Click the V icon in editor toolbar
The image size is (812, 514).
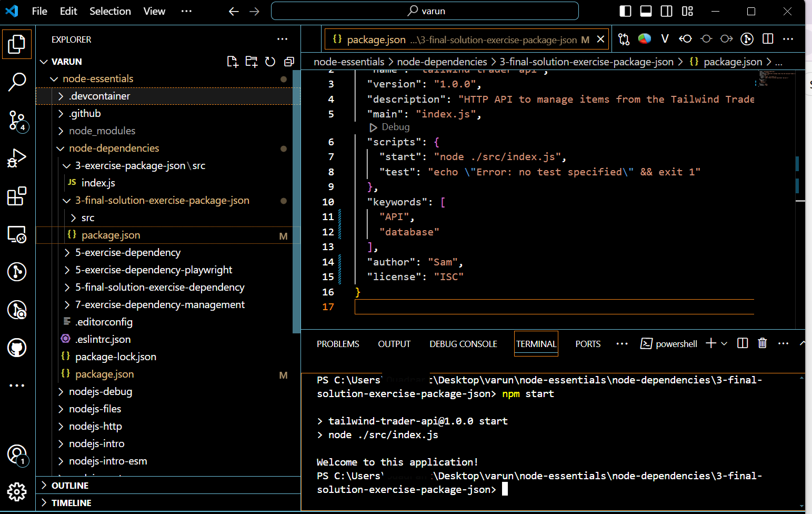click(x=665, y=38)
